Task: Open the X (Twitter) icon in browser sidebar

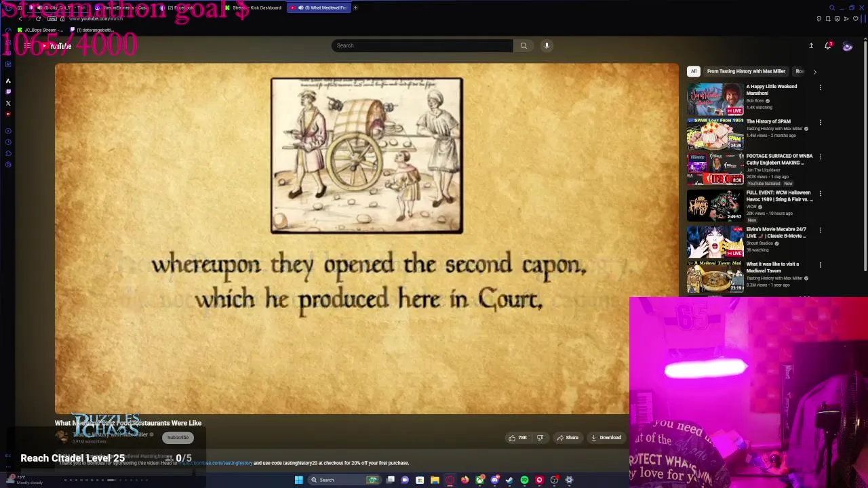Action: [x=8, y=103]
